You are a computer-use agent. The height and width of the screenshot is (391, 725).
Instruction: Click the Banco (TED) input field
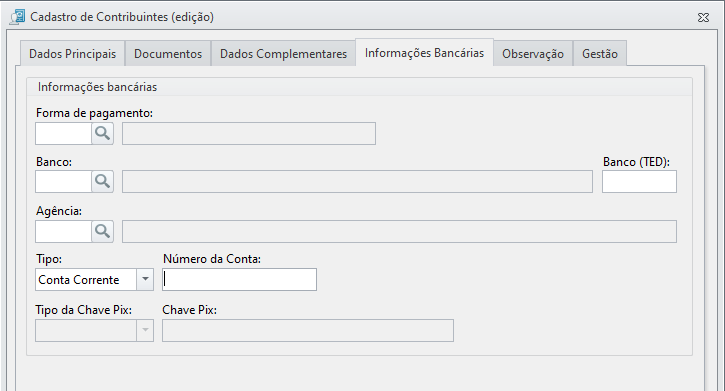click(639, 182)
